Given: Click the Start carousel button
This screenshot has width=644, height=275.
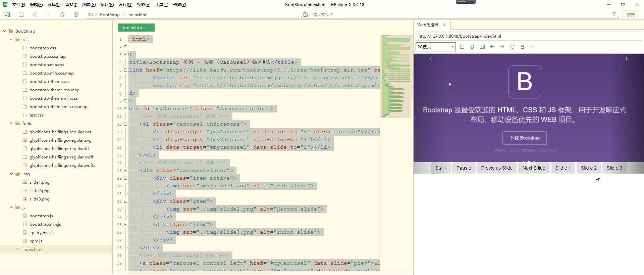Looking at the screenshot, I should click(441, 168).
